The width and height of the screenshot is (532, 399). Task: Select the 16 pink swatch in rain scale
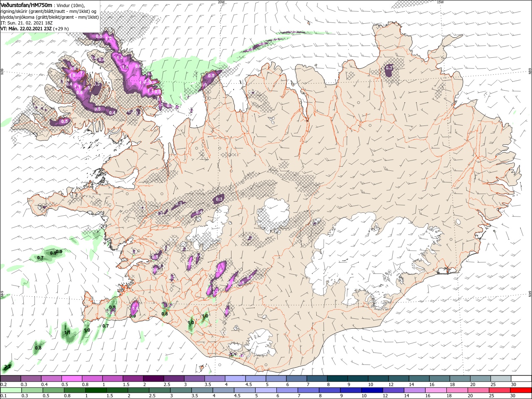click(436, 390)
